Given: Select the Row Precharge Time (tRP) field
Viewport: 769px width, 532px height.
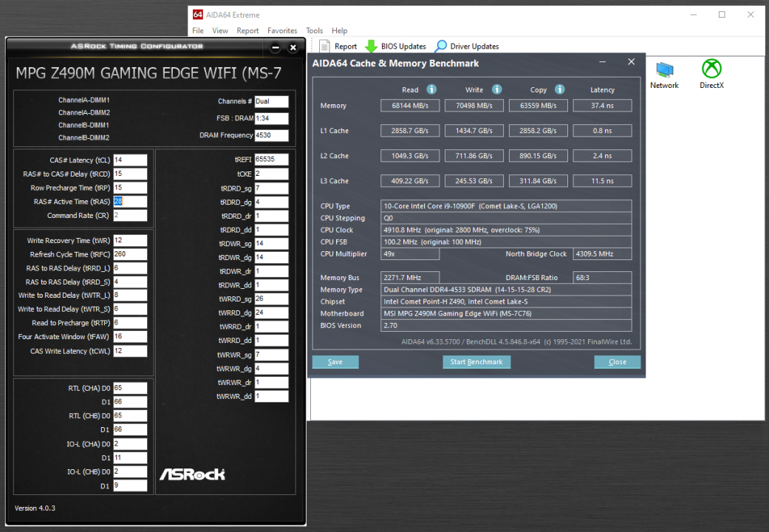Looking at the screenshot, I should tap(130, 188).
